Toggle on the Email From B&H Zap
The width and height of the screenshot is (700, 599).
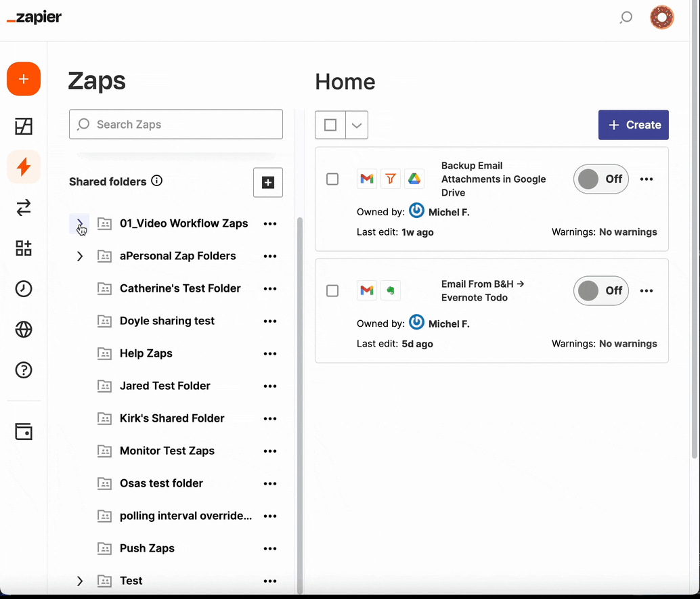(x=601, y=290)
